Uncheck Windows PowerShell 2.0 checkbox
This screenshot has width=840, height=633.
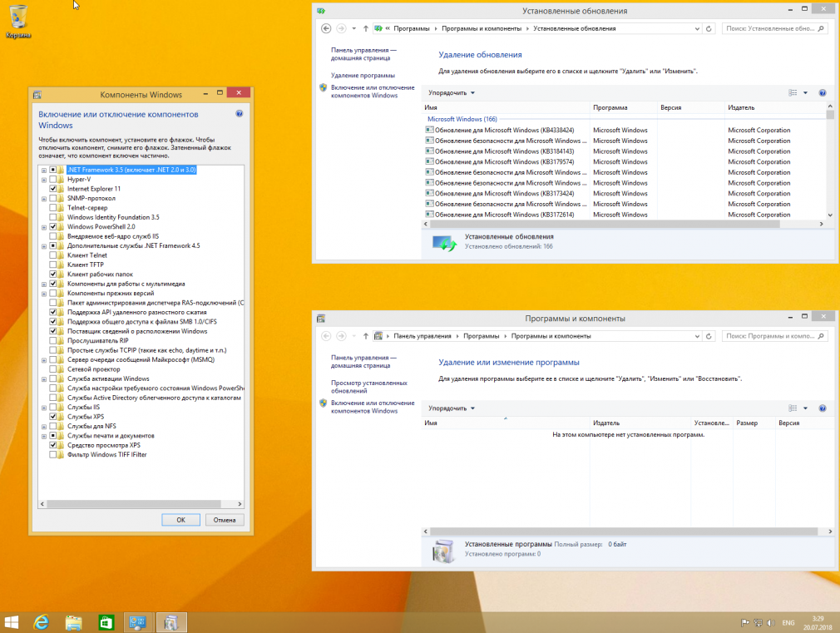pyautogui.click(x=53, y=227)
